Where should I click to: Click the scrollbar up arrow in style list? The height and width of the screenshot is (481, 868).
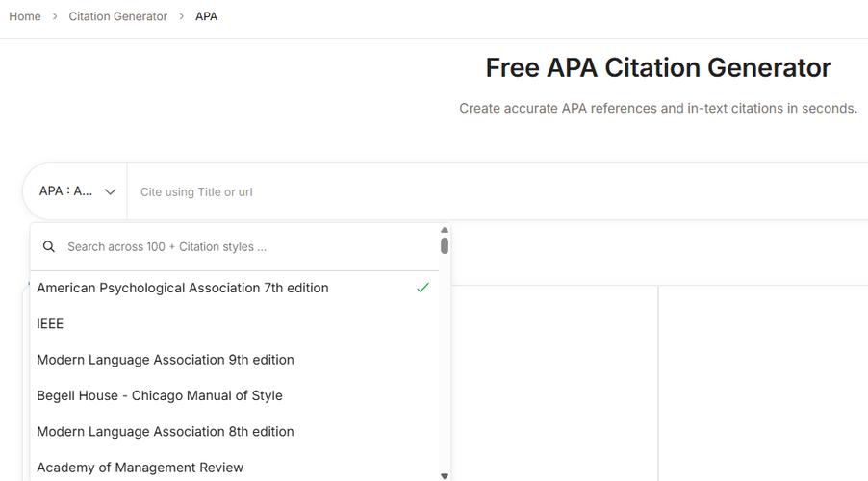pos(445,230)
